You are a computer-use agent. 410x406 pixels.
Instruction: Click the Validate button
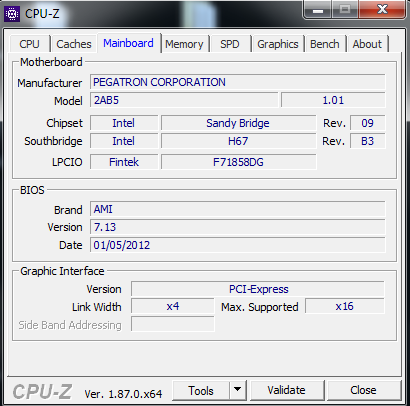click(287, 390)
